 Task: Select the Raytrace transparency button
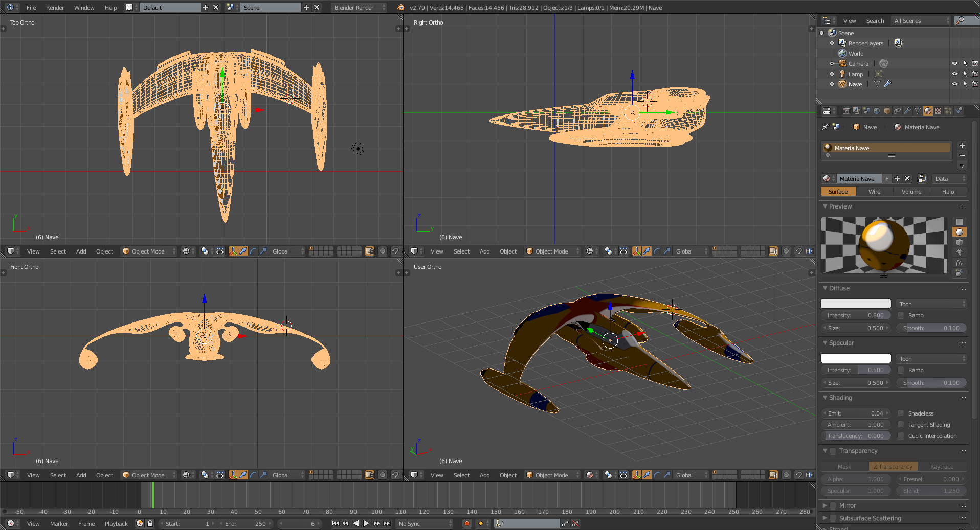[x=942, y=466]
